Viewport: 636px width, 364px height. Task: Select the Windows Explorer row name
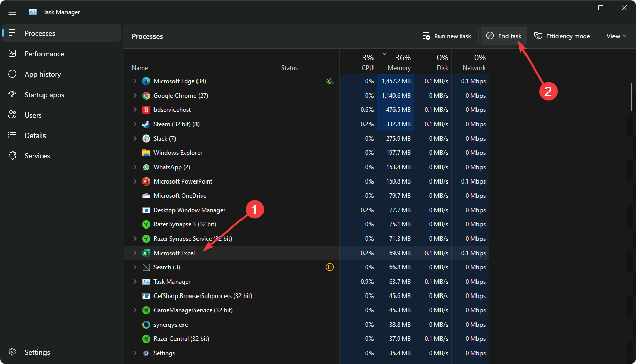(178, 153)
